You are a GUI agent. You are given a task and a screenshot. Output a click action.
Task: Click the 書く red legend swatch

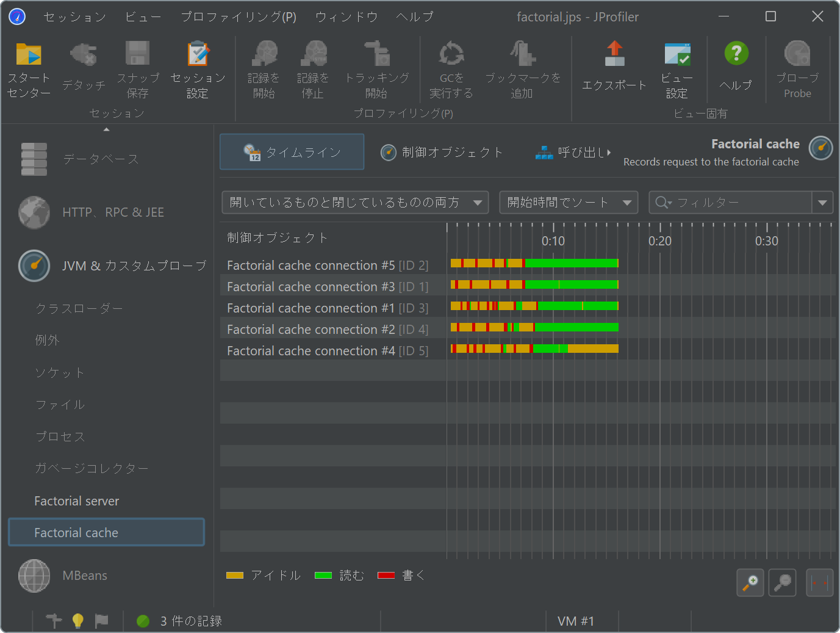[x=386, y=575]
